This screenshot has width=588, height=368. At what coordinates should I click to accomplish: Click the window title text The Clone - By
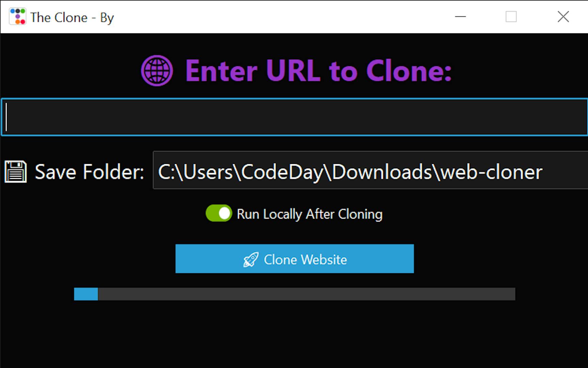point(72,17)
